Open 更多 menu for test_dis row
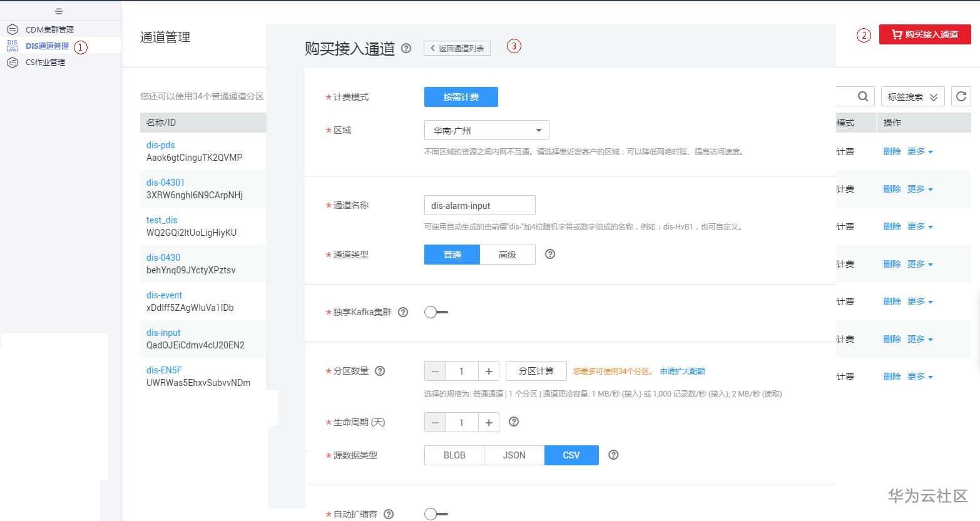 pyautogui.click(x=920, y=226)
